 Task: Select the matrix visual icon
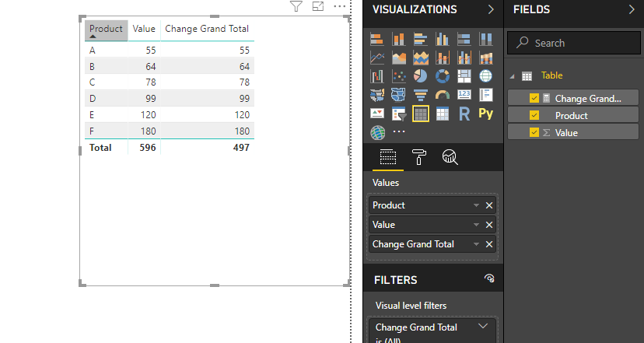(443, 114)
